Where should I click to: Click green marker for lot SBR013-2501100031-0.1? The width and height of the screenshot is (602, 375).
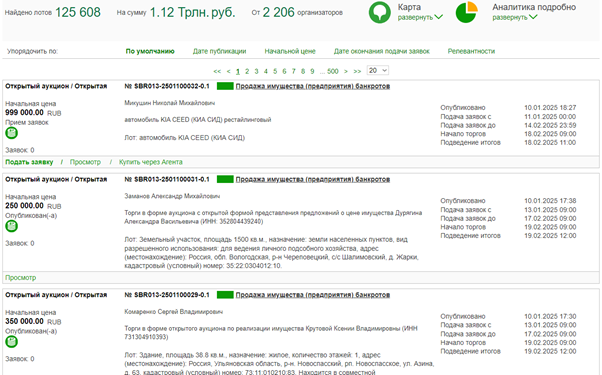225,179
